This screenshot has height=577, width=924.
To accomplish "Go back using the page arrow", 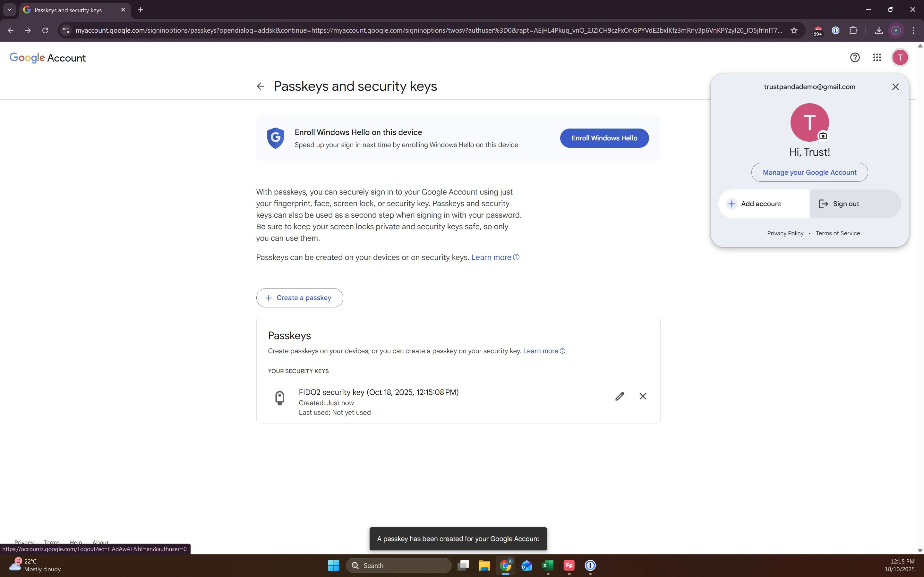I will click(261, 86).
